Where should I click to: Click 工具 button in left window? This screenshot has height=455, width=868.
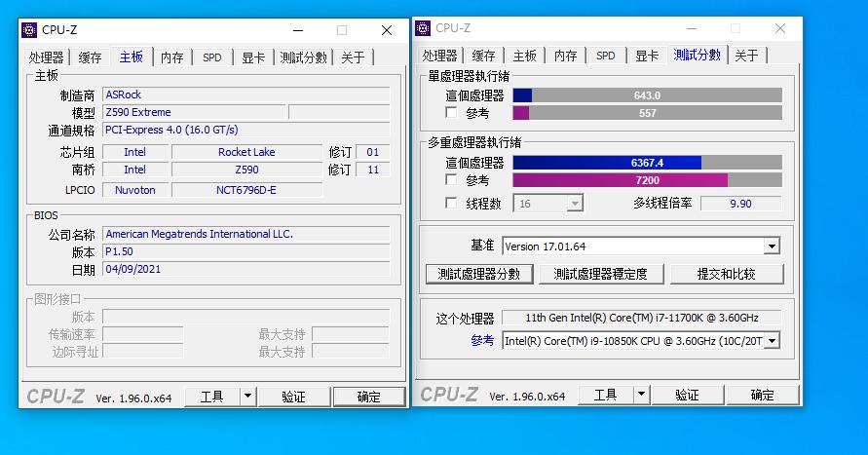(x=212, y=397)
